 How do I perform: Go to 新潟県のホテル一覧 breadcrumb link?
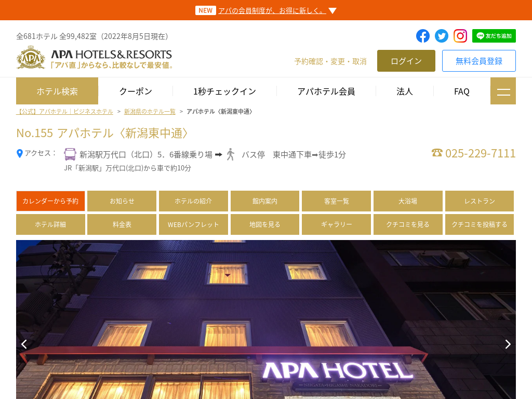150,112
